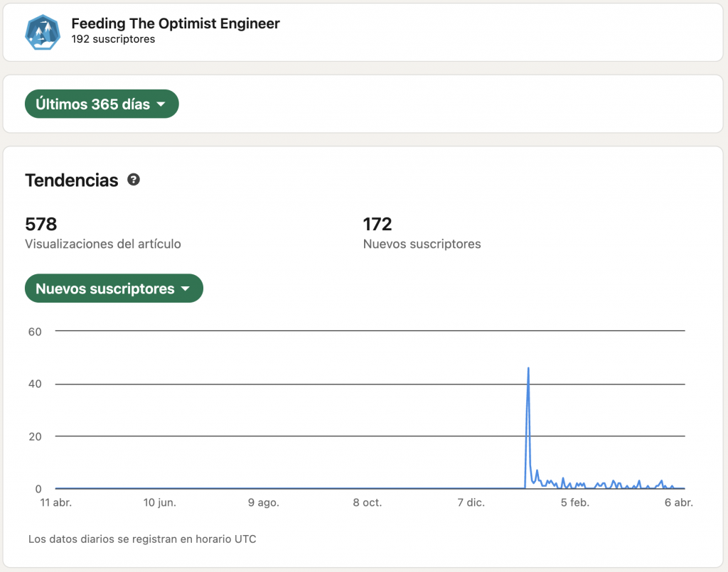This screenshot has height=572, width=728.
Task: Click the 7 dic. x-axis date label
Action: point(471,502)
